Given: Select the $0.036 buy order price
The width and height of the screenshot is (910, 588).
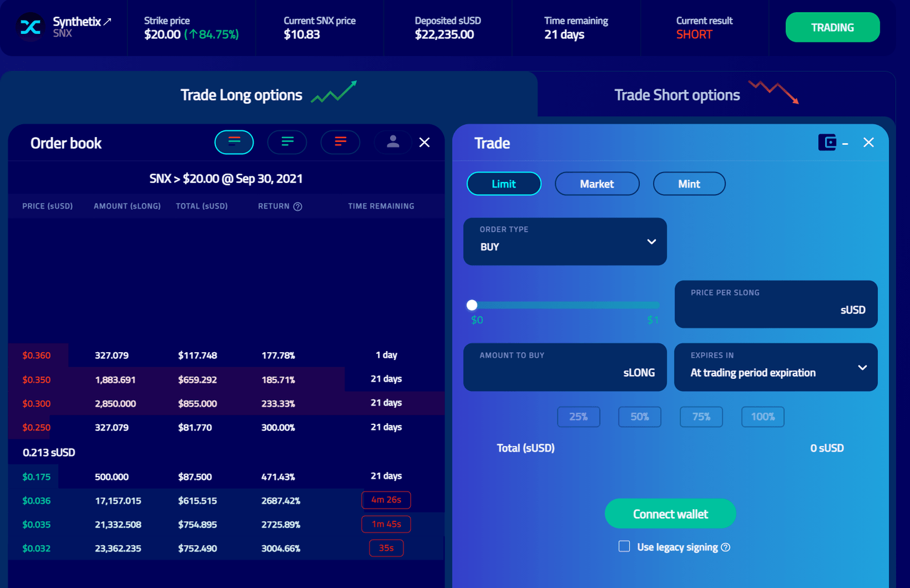Looking at the screenshot, I should 36,501.
